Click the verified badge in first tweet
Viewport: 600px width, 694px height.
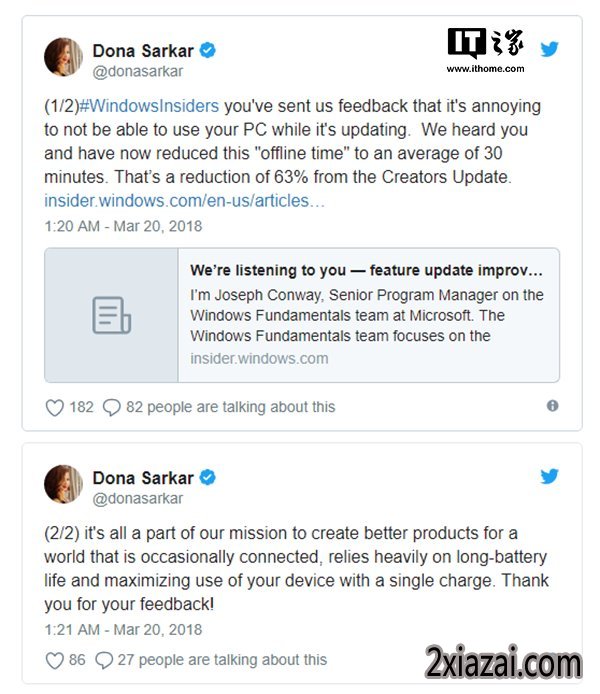(x=208, y=50)
